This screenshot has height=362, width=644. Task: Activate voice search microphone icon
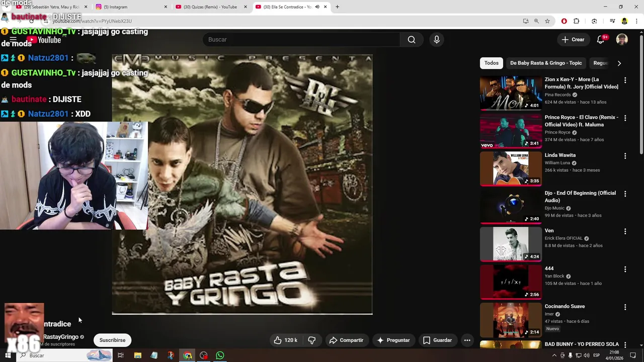click(436, 40)
